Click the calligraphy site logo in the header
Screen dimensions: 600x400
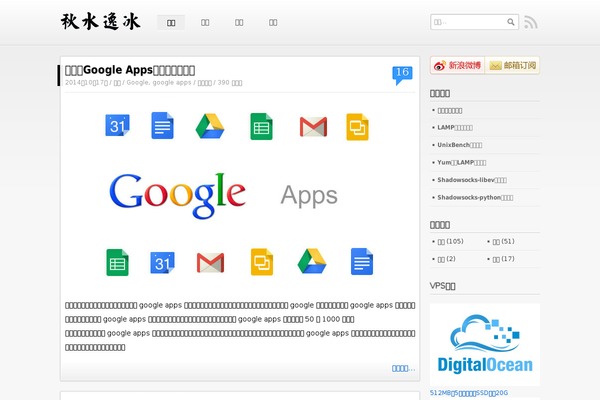tap(101, 21)
